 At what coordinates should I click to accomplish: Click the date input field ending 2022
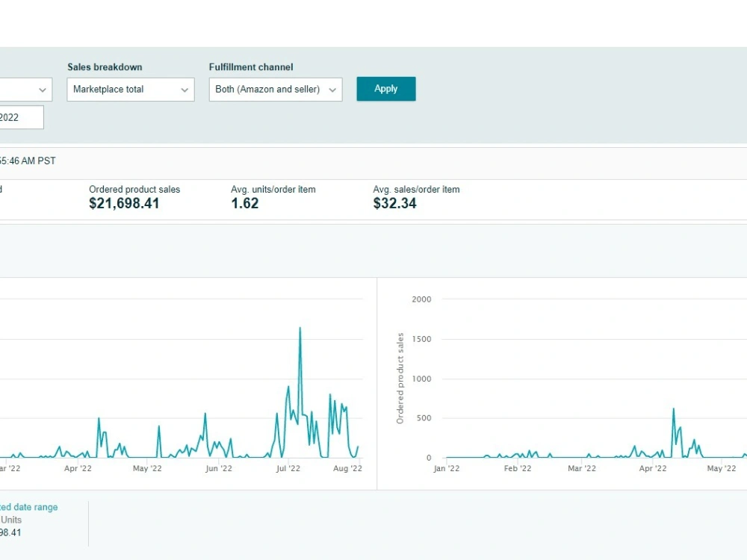pos(22,117)
